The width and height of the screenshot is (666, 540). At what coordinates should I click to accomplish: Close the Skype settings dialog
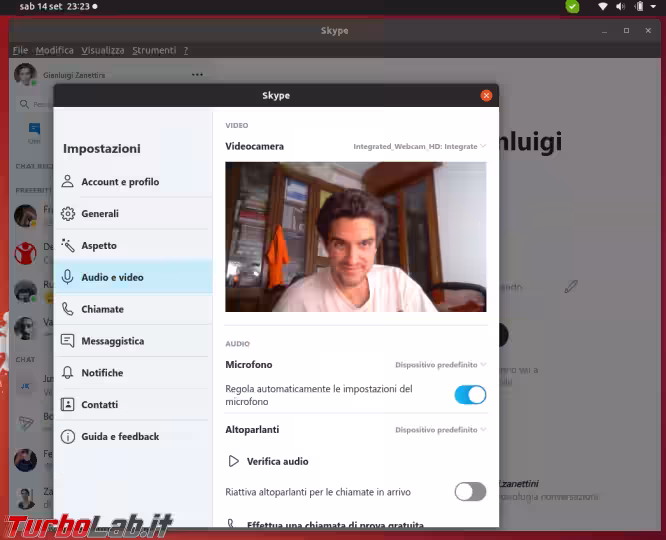coord(486,96)
